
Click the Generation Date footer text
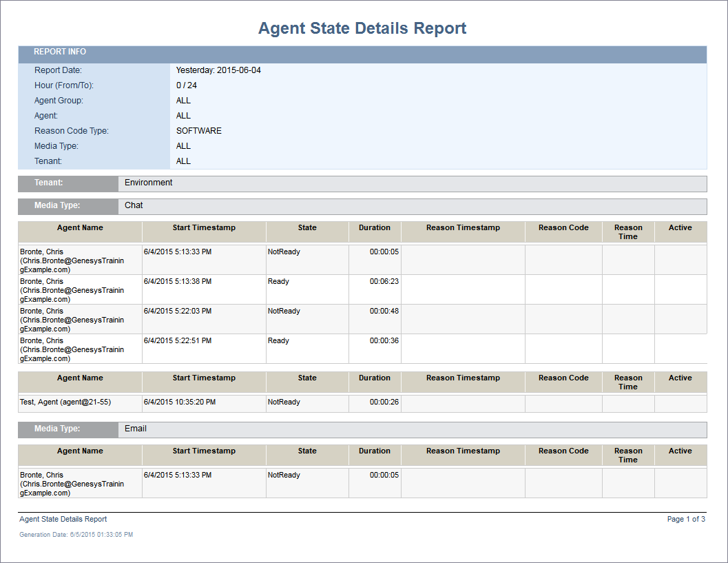pyautogui.click(x=76, y=534)
